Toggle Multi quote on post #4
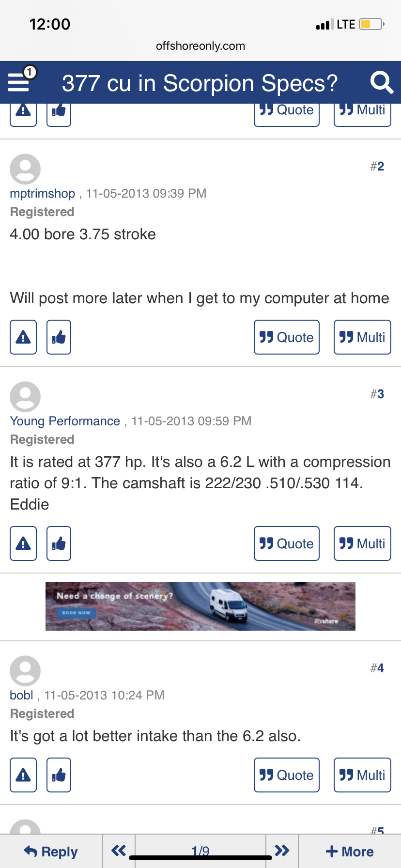 pyautogui.click(x=362, y=775)
